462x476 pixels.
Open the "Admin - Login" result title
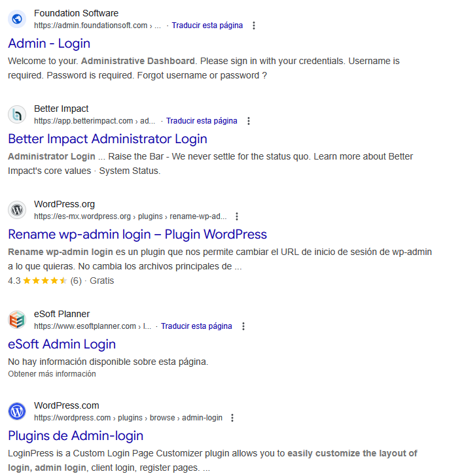[49, 43]
